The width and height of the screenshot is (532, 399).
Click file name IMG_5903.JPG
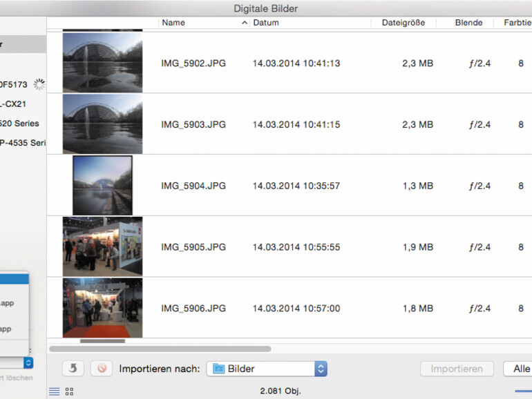point(193,125)
